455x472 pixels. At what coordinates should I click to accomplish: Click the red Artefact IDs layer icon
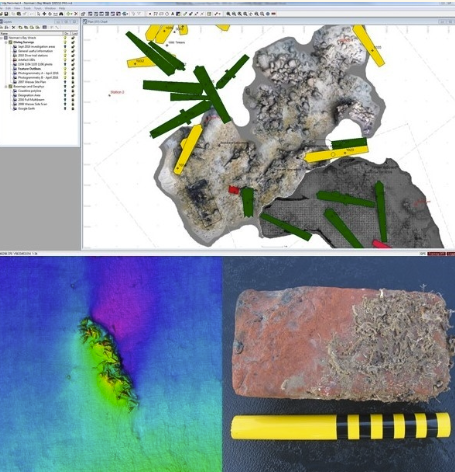coord(15,60)
